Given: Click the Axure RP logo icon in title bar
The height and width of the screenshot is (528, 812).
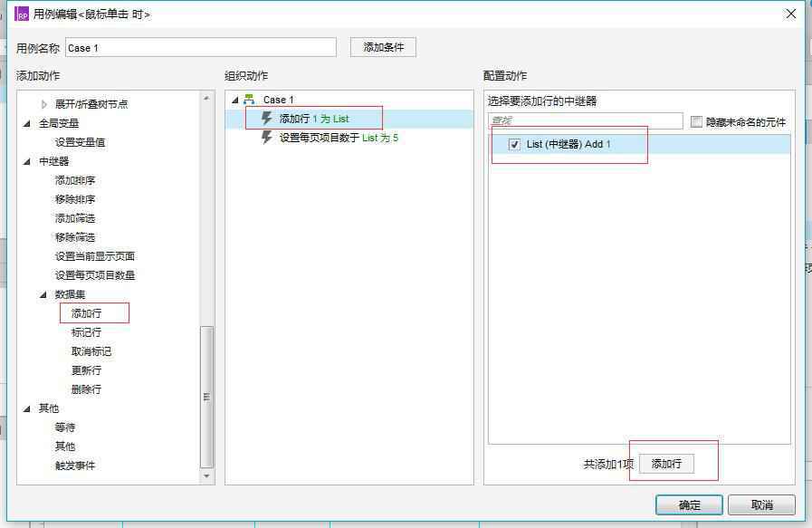Looking at the screenshot, I should [x=21, y=14].
